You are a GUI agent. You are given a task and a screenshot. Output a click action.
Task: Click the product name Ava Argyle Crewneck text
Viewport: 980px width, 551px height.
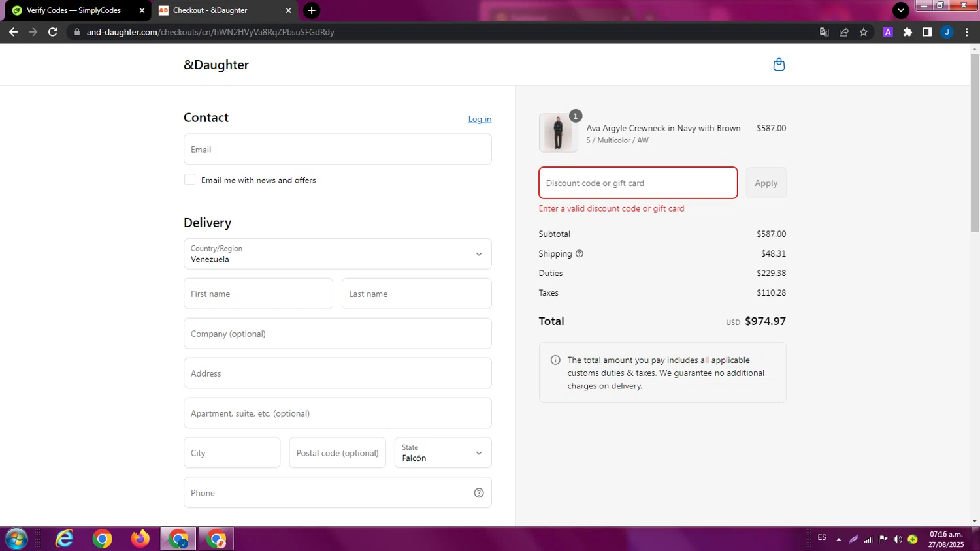663,128
